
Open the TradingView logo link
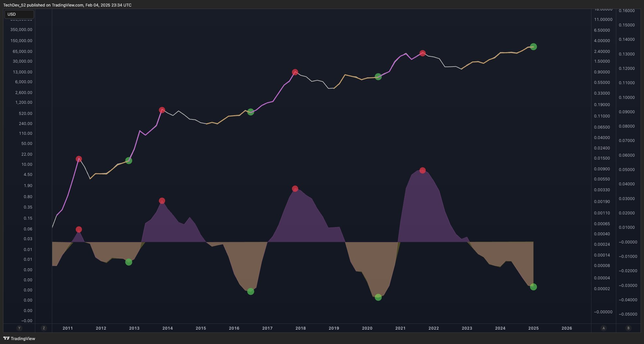click(19, 338)
